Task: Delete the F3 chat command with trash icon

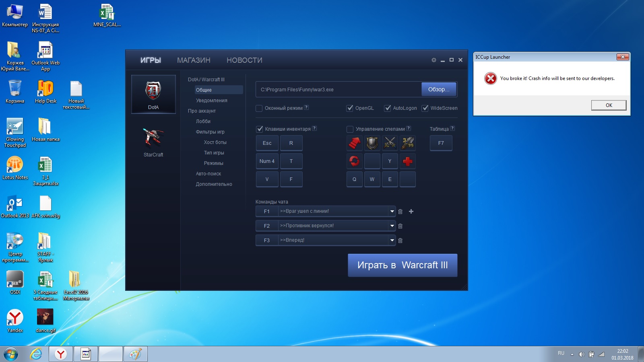Action: tap(400, 241)
